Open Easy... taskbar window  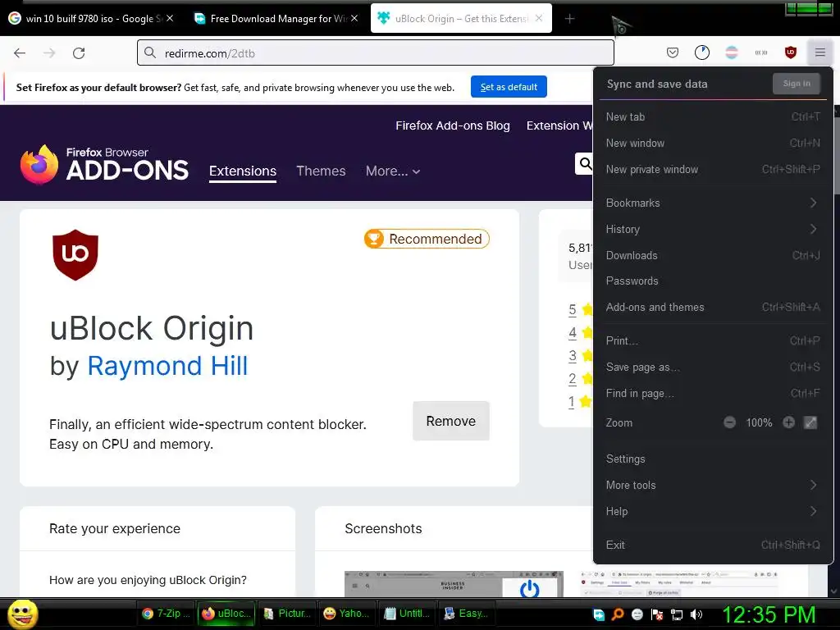coord(467,614)
